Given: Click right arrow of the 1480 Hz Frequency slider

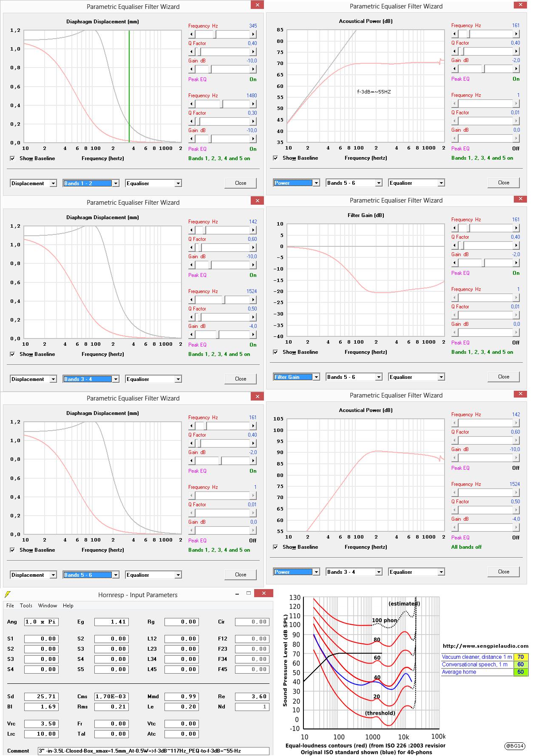Looking at the screenshot, I should (253, 104).
